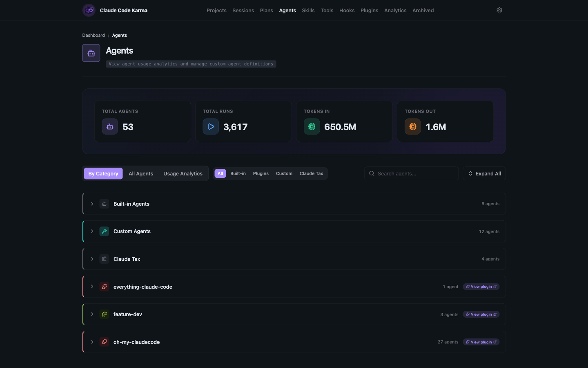This screenshot has height=368, width=588.
Task: Click the Expand All button
Action: click(484, 173)
